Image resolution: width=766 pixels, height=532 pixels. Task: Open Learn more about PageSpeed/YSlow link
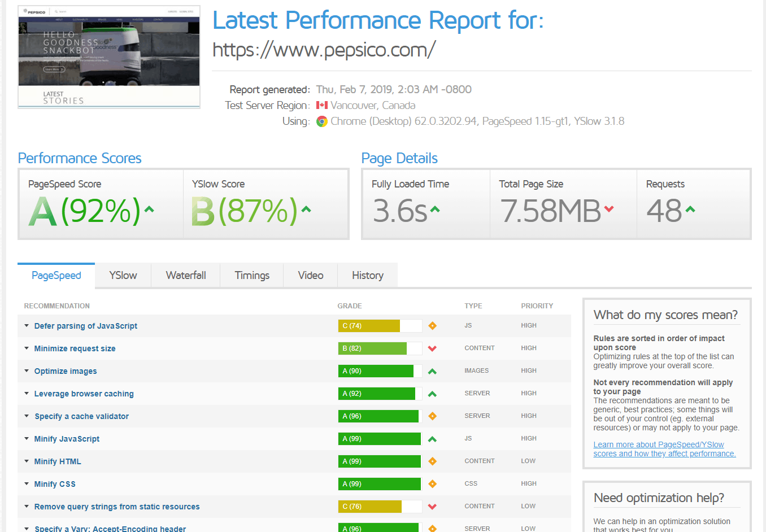point(664,449)
